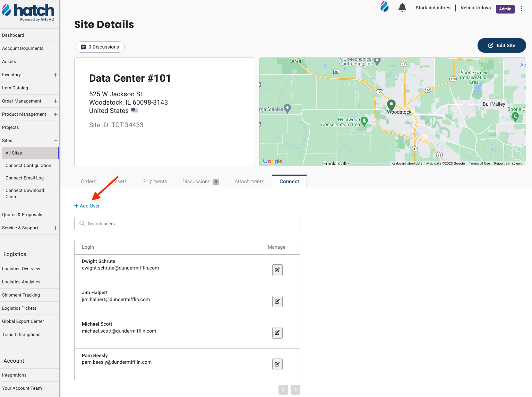Open the three-dot user menu
This screenshot has width=532, height=397.
click(x=522, y=9)
